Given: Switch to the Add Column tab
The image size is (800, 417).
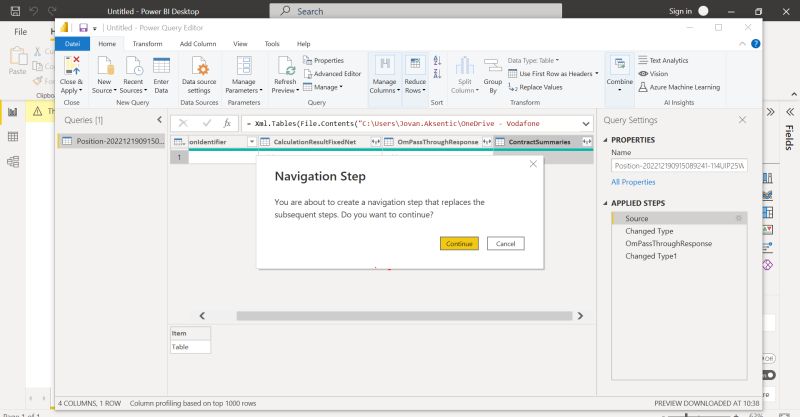Looking at the screenshot, I should [198, 44].
